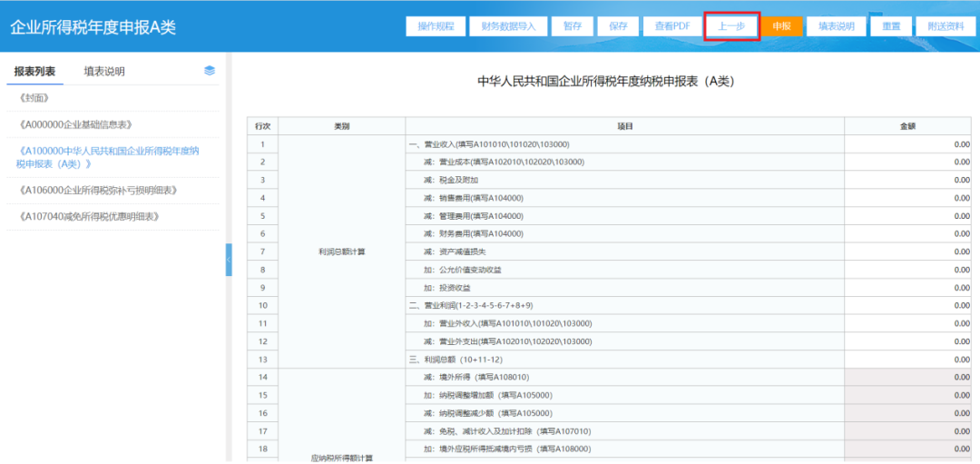Viewport: 980px width, 464px height.
Task: Open 《A000000企业基础信息表》
Action: click(75, 124)
